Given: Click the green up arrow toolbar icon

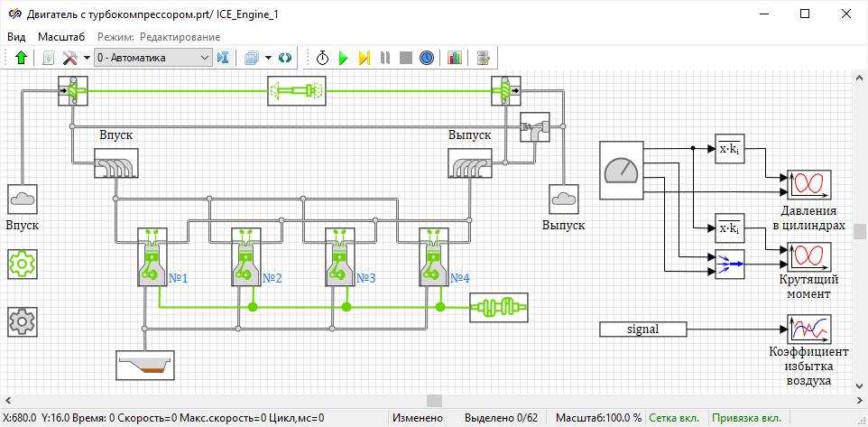Looking at the screenshot, I should coord(22,58).
